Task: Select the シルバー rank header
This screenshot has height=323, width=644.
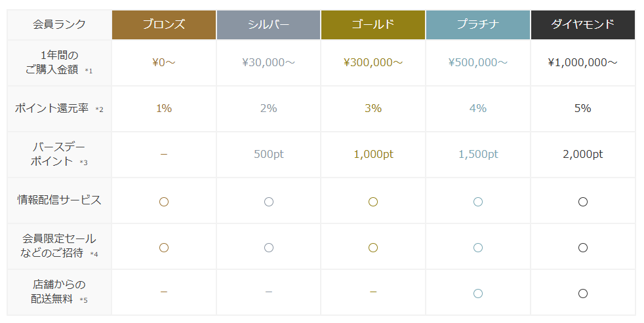Action: point(268,25)
